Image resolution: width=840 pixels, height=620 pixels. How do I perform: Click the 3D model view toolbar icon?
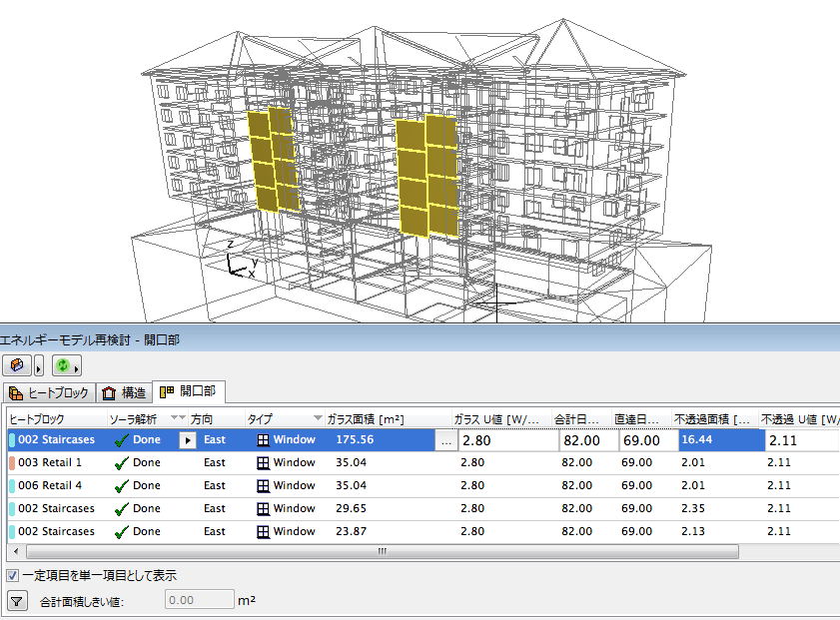17,365
